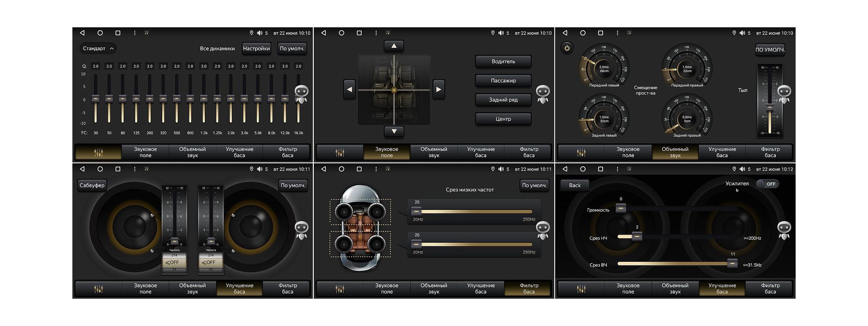Viewport: 868px width, 326px height.
Task: Select the Задний ряд position
Action: pyautogui.click(x=503, y=100)
